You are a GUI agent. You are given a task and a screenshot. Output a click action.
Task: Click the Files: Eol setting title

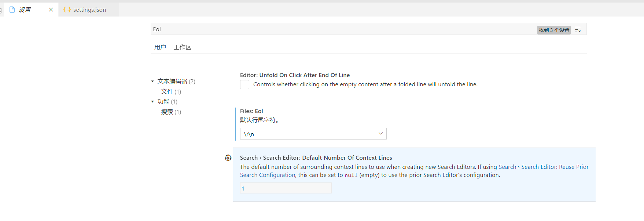point(251,111)
